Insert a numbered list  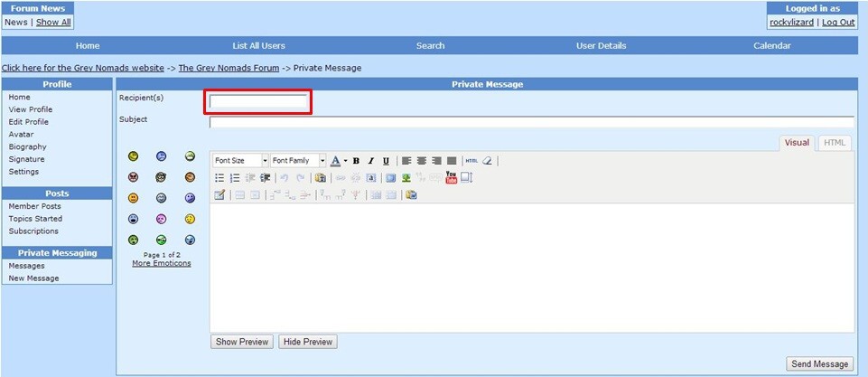(235, 178)
